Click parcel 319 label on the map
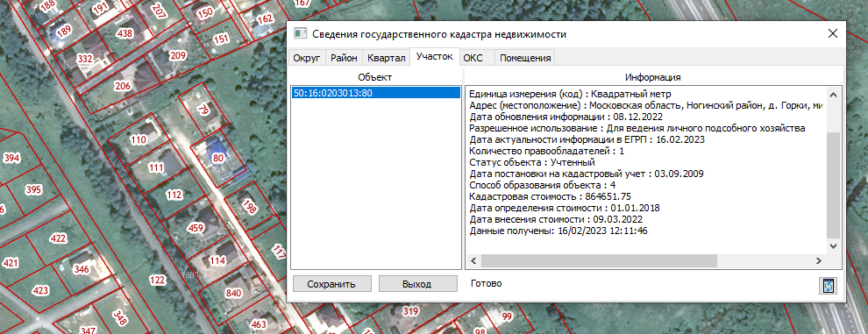Viewport: 868px width, 334px height. click(410, 311)
